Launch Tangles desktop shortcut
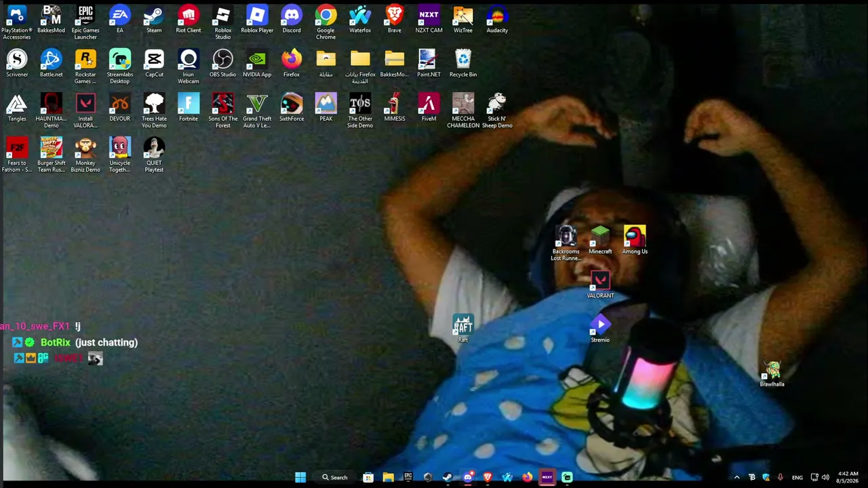Screen dimensions: 868x488 tap(17, 107)
